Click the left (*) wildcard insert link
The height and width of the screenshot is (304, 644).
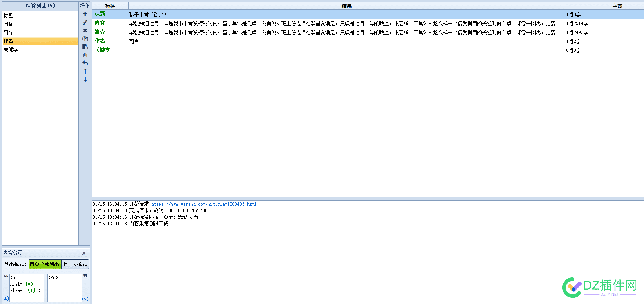tap(6, 299)
